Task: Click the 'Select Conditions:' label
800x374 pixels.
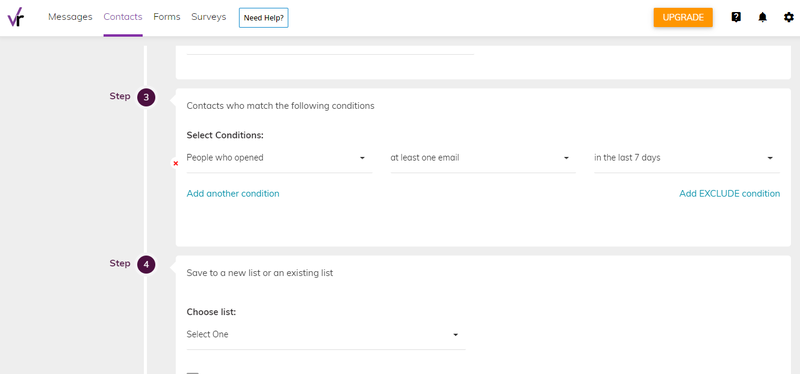Action: point(225,135)
